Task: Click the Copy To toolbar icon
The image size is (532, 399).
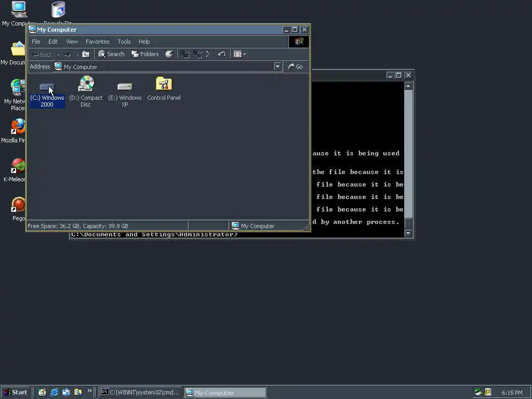Action: pyautogui.click(x=198, y=54)
